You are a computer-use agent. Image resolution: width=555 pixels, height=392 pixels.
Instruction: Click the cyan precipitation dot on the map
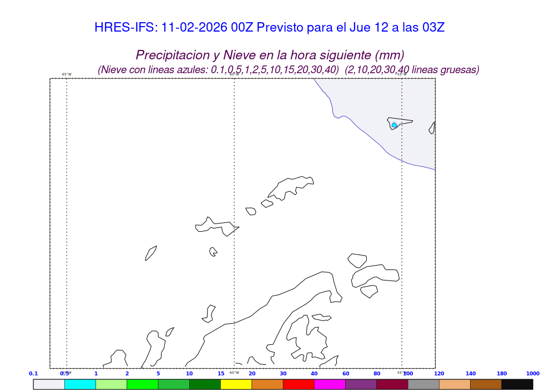[x=394, y=125]
